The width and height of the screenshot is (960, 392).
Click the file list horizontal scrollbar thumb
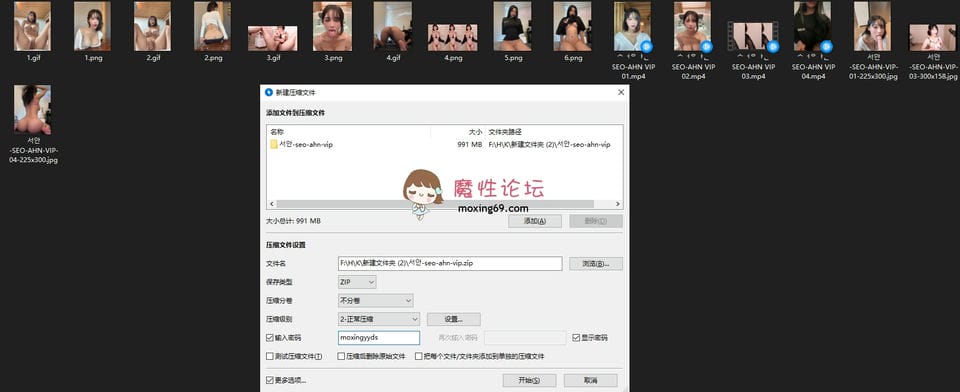[435, 204]
